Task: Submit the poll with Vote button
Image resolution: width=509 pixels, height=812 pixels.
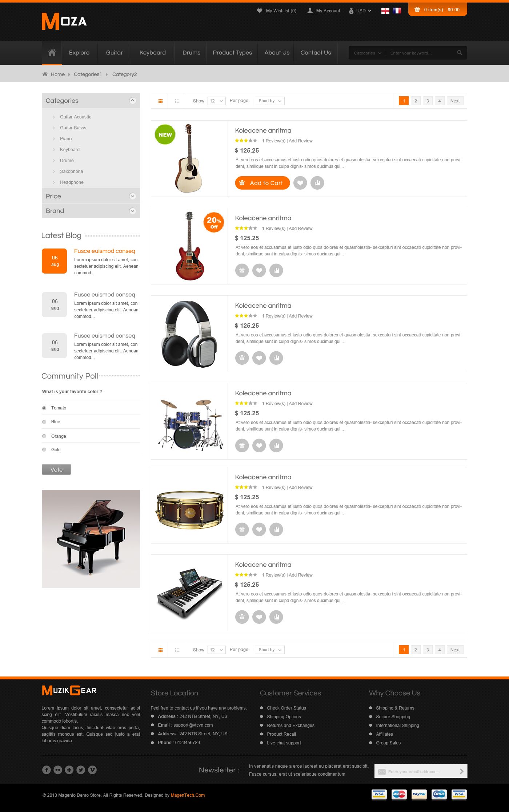Action: (56, 469)
